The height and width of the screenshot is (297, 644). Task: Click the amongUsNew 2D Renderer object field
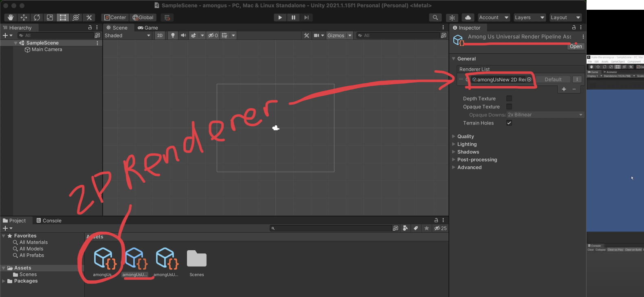pyautogui.click(x=501, y=79)
